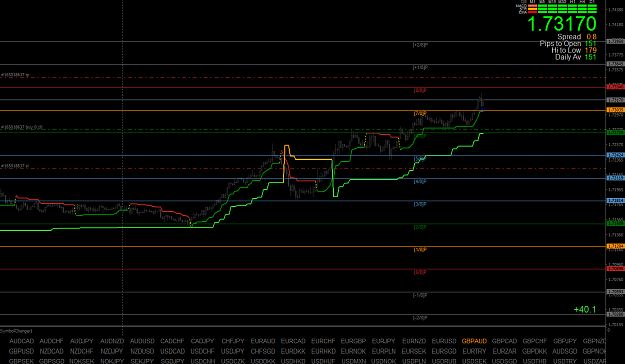Load the CADCHF pair
The height and width of the screenshot is (364, 625).
[172, 341]
